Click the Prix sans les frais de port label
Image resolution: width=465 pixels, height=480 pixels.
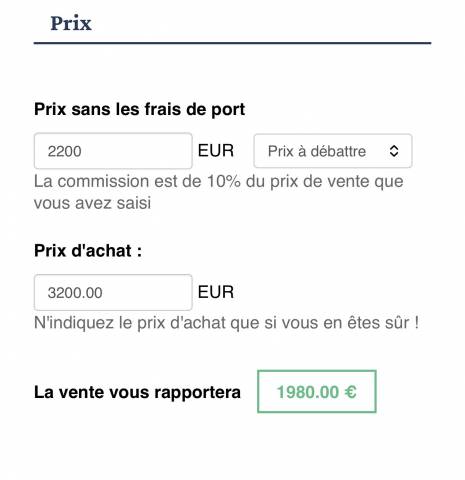pos(140,110)
